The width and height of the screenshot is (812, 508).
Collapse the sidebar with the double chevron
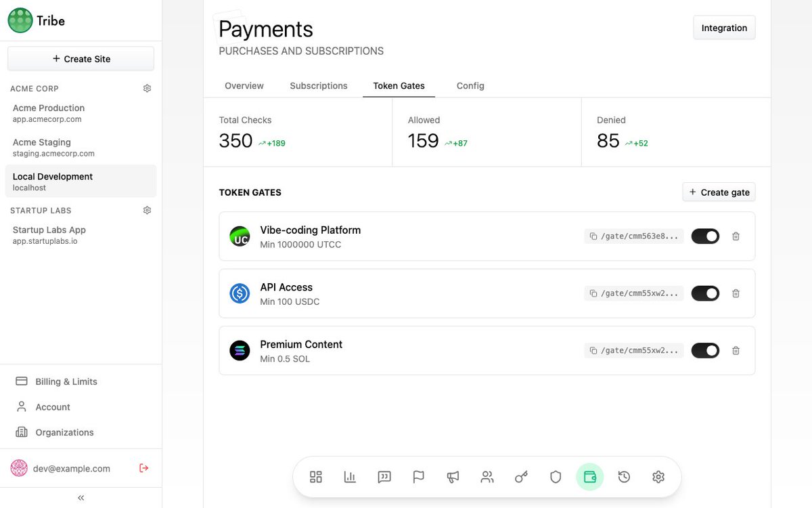(x=81, y=498)
